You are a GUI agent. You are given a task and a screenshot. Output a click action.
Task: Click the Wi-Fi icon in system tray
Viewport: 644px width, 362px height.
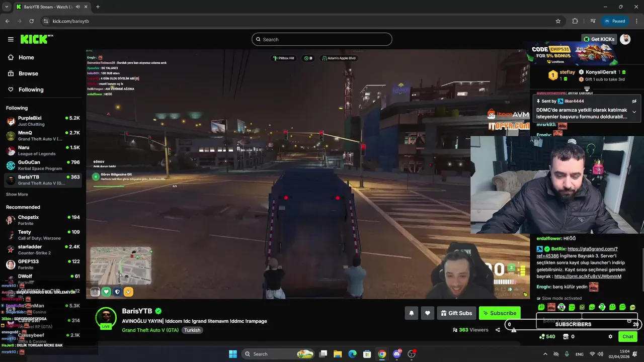click(592, 354)
